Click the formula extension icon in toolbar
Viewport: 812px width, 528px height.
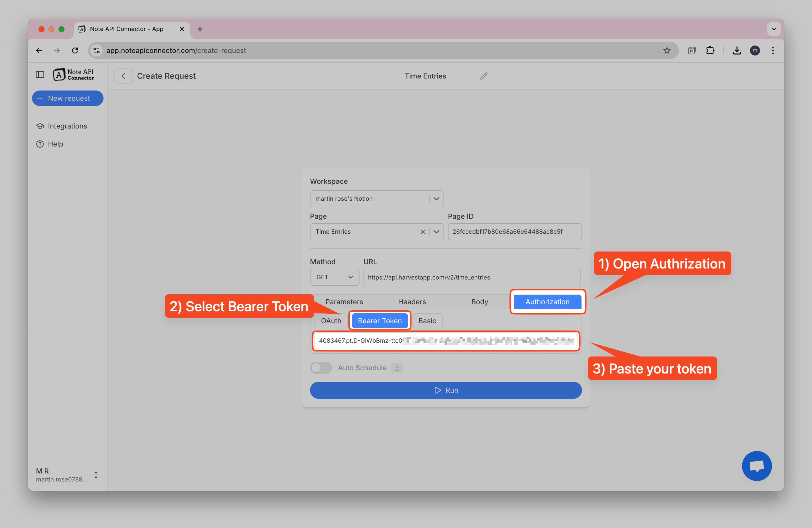click(x=691, y=50)
